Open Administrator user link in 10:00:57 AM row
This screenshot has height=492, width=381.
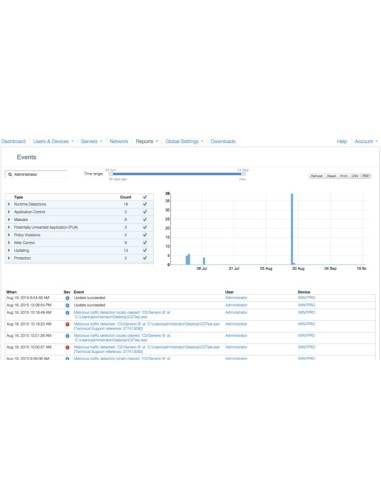[236, 347]
